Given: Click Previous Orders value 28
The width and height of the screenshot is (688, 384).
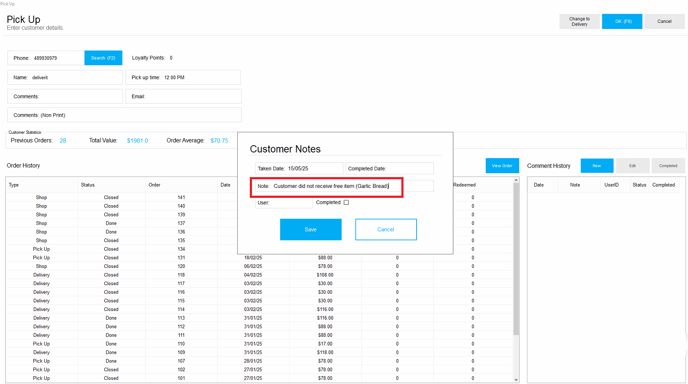Looking at the screenshot, I should 63,141.
